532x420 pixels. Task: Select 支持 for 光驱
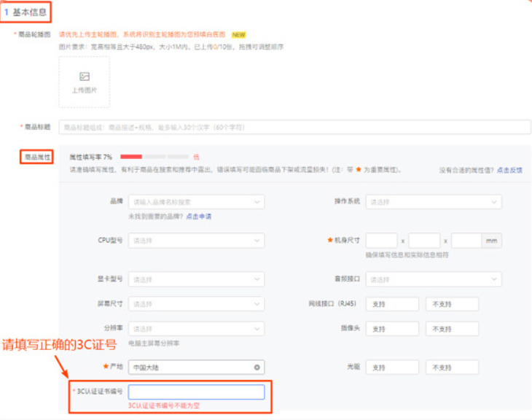point(392,367)
